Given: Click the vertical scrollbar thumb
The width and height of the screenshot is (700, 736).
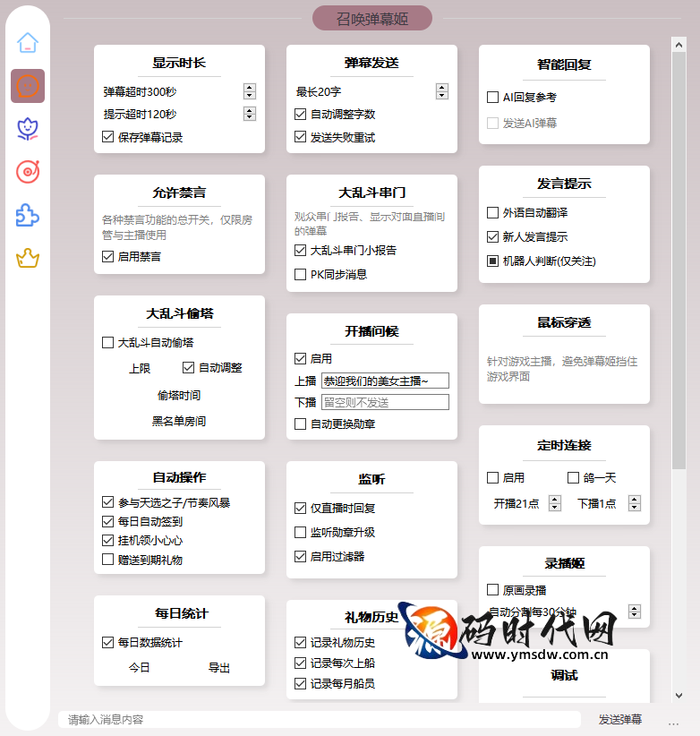Looking at the screenshot, I should coord(679,251).
